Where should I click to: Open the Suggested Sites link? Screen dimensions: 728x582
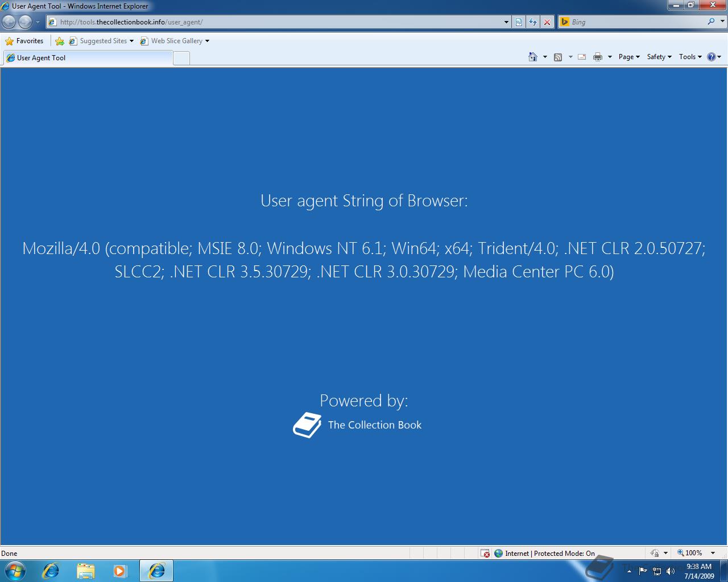pos(101,41)
